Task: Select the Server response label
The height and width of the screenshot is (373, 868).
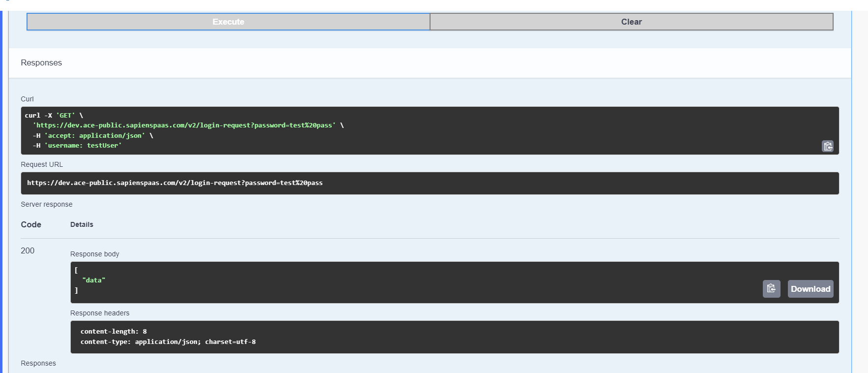Action: (x=47, y=205)
